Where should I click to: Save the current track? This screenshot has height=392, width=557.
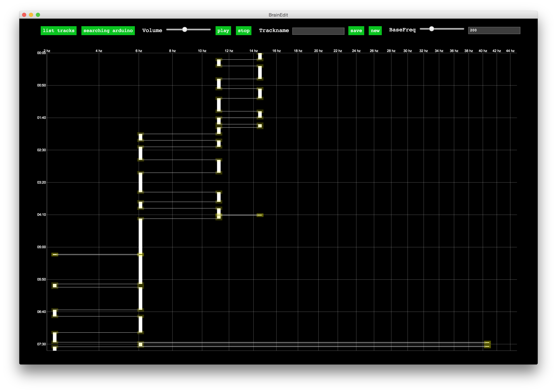(356, 30)
